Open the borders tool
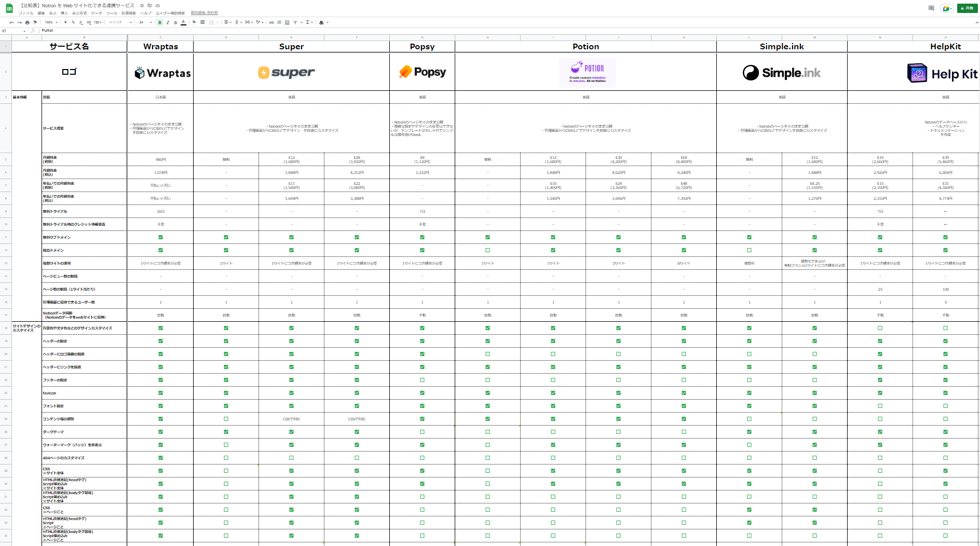The width and height of the screenshot is (980, 546). click(202, 22)
